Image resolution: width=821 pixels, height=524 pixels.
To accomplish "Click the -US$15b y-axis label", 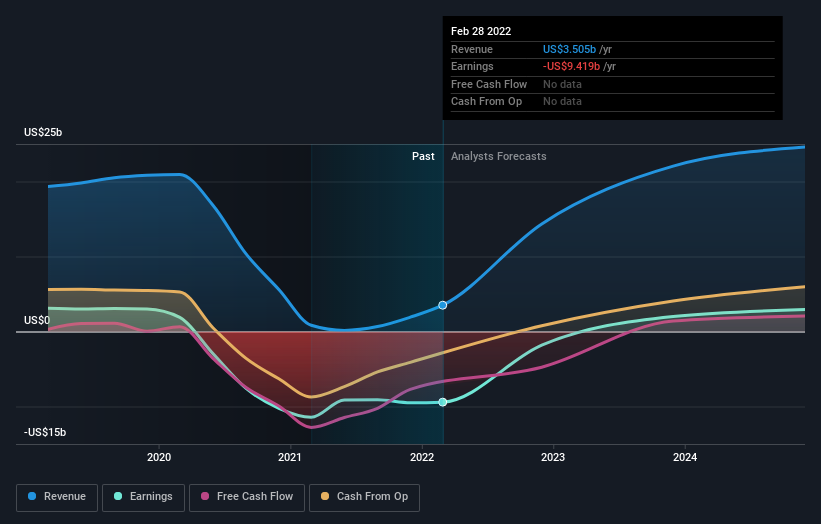I will (x=45, y=432).
